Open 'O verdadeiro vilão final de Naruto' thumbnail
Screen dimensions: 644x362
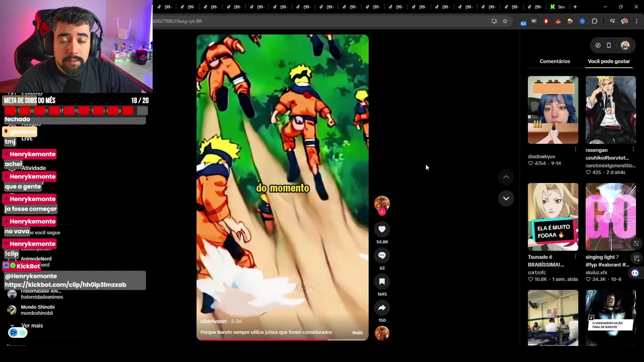[611, 318]
